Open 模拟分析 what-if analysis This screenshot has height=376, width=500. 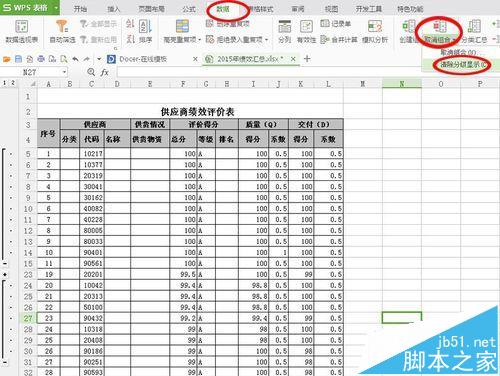[x=375, y=32]
